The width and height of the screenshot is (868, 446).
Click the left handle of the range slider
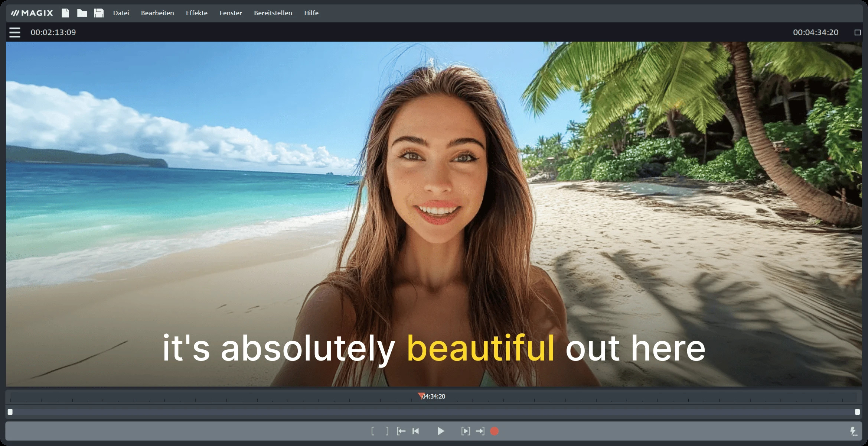[10, 412]
